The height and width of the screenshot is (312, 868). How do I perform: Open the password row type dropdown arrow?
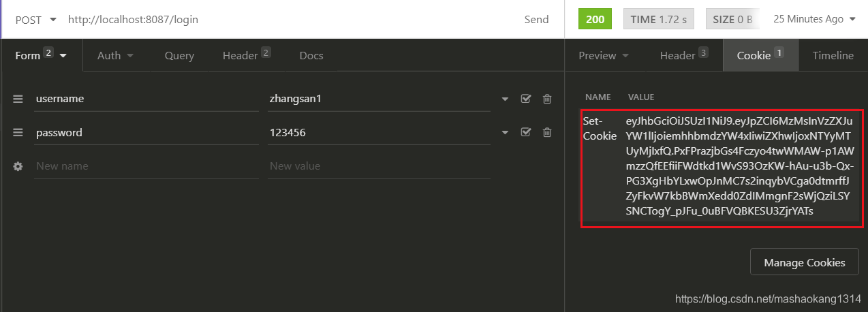coord(505,133)
